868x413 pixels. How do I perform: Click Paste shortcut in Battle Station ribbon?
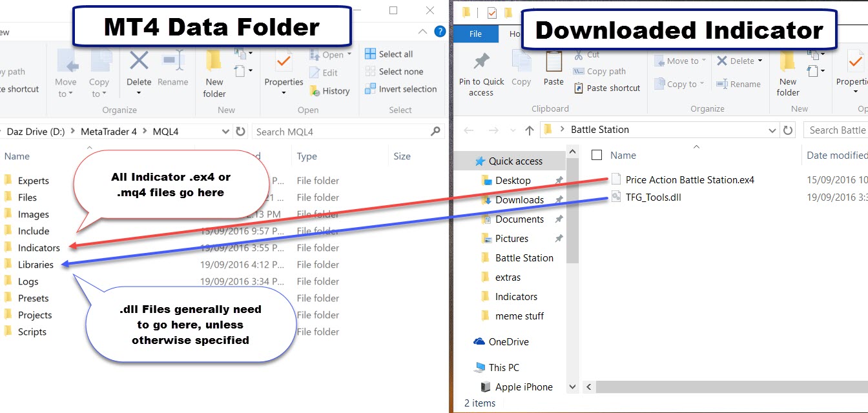606,88
